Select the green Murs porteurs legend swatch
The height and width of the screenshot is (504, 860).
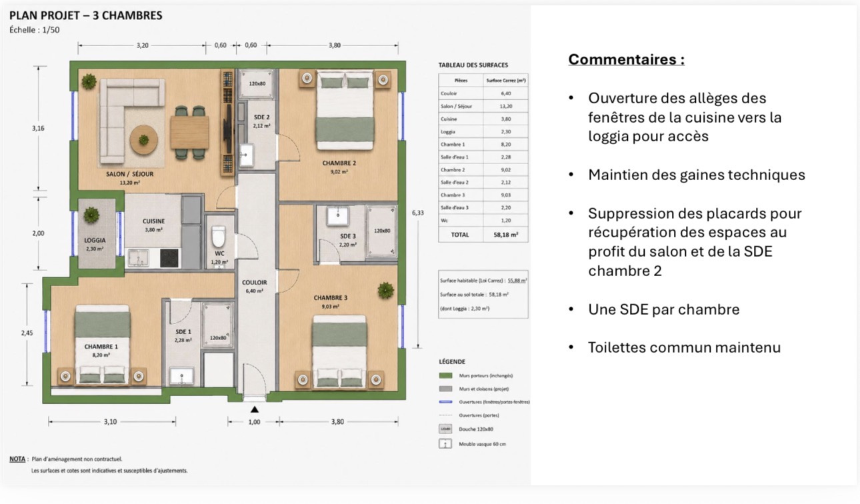tap(445, 375)
